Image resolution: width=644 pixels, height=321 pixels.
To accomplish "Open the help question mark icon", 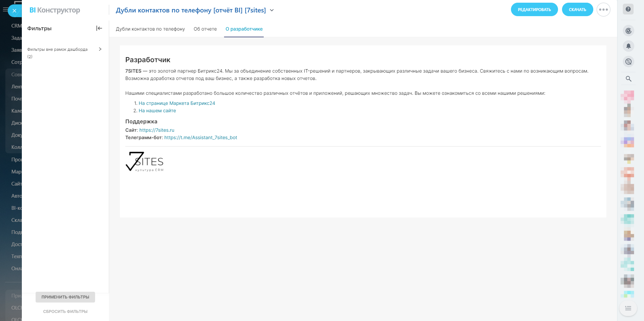I will pos(628,9).
